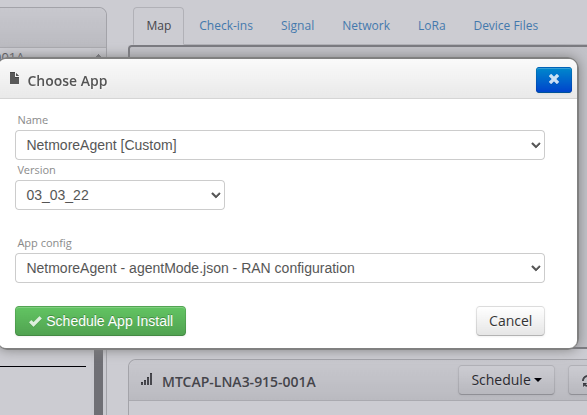Click the Choose App dialog title
The width and height of the screenshot is (587, 415).
(x=67, y=81)
